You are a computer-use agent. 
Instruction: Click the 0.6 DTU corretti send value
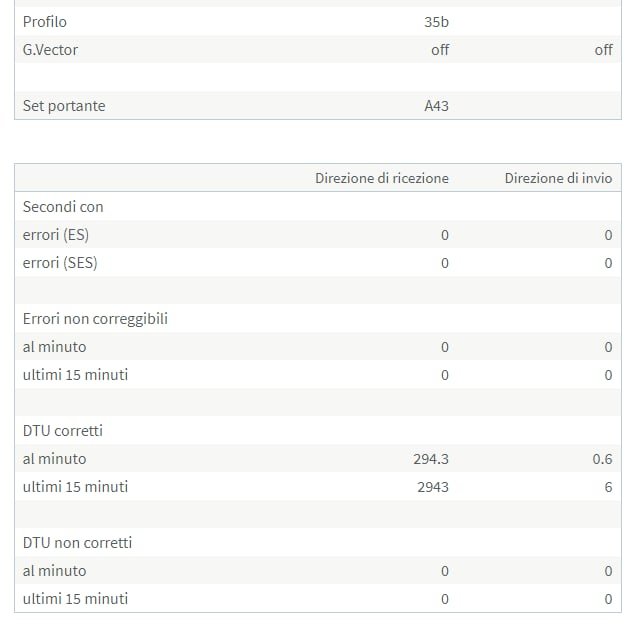pos(602,459)
